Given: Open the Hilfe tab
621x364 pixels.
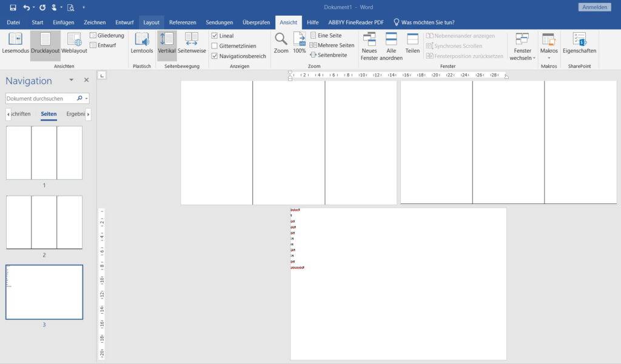Looking at the screenshot, I should point(312,22).
